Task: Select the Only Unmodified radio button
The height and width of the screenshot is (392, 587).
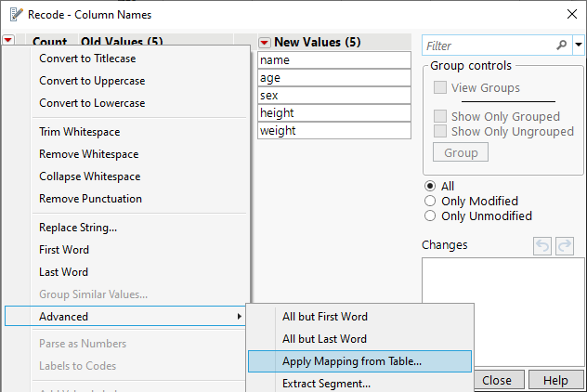Action: click(430, 216)
